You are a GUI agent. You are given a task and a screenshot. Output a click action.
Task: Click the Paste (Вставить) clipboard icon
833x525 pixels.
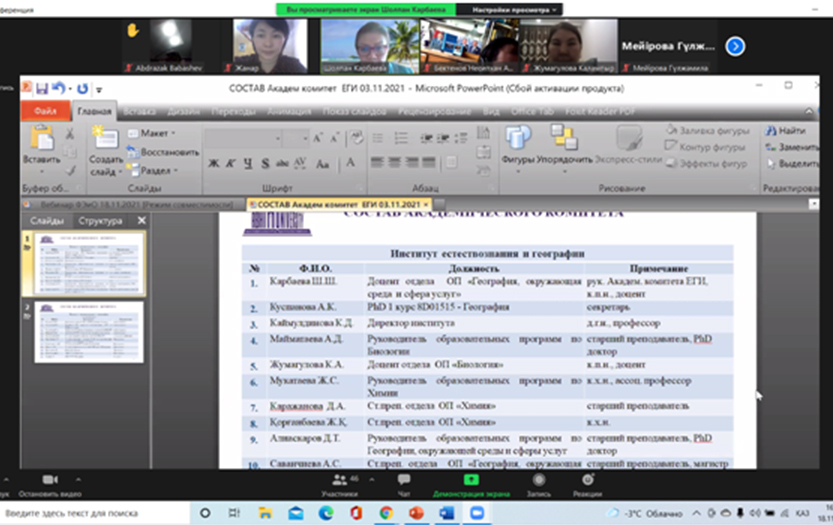[40, 142]
